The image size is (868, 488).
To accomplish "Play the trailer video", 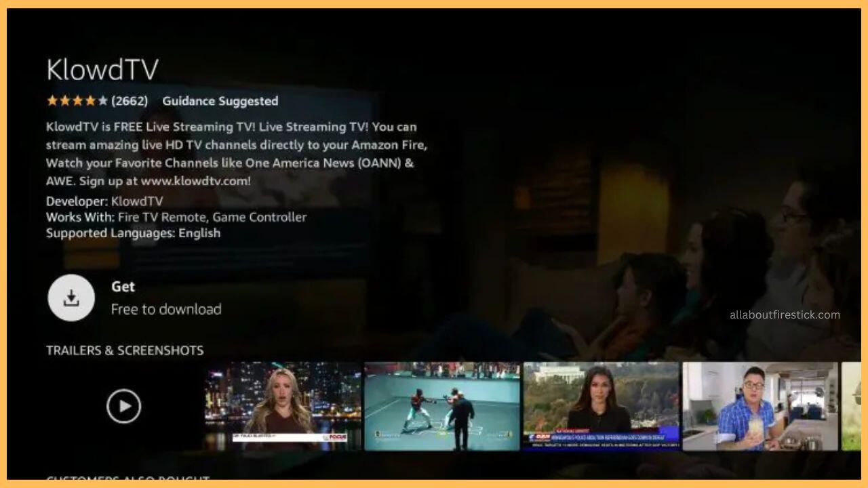I will pos(124,406).
